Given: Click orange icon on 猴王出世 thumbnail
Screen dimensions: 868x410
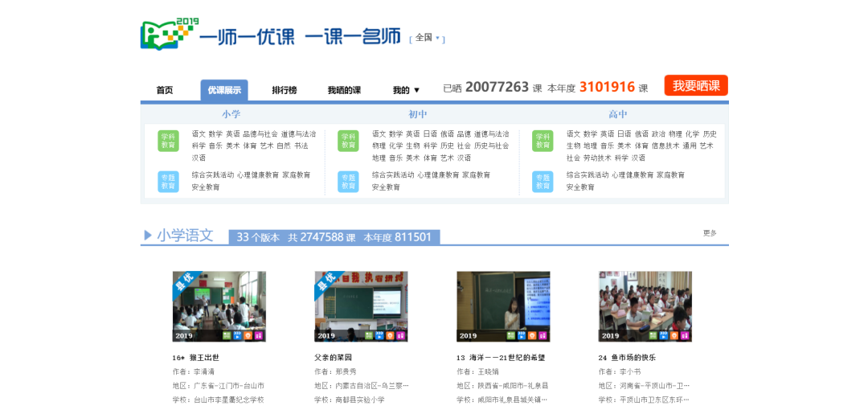Looking at the screenshot, I should click(x=248, y=335).
